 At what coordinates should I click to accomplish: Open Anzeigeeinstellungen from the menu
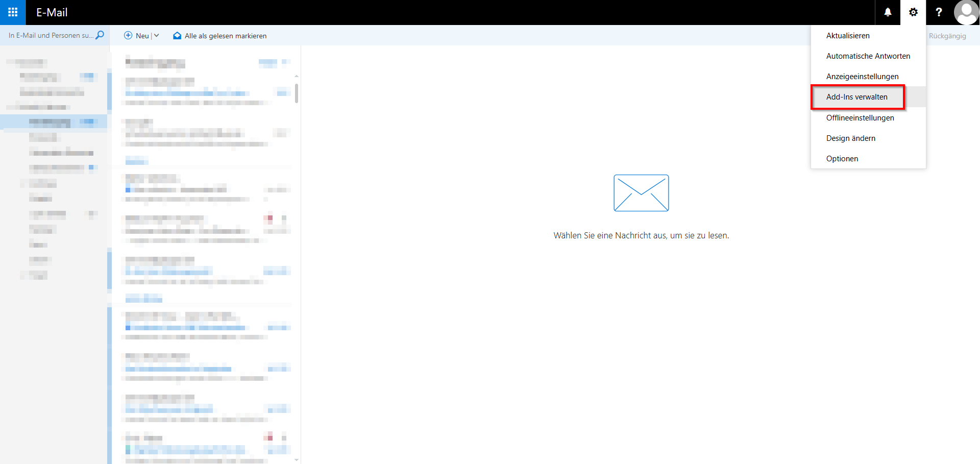coord(863,76)
